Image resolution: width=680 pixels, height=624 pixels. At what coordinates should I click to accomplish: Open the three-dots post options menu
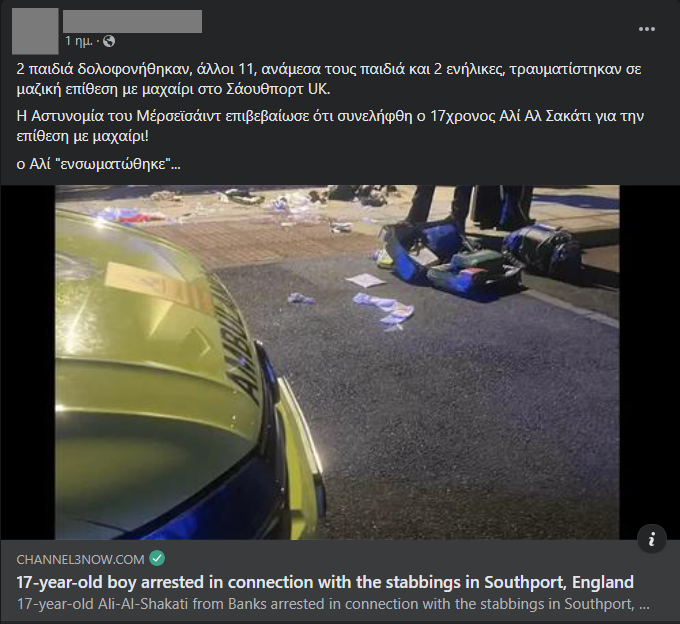[647, 29]
